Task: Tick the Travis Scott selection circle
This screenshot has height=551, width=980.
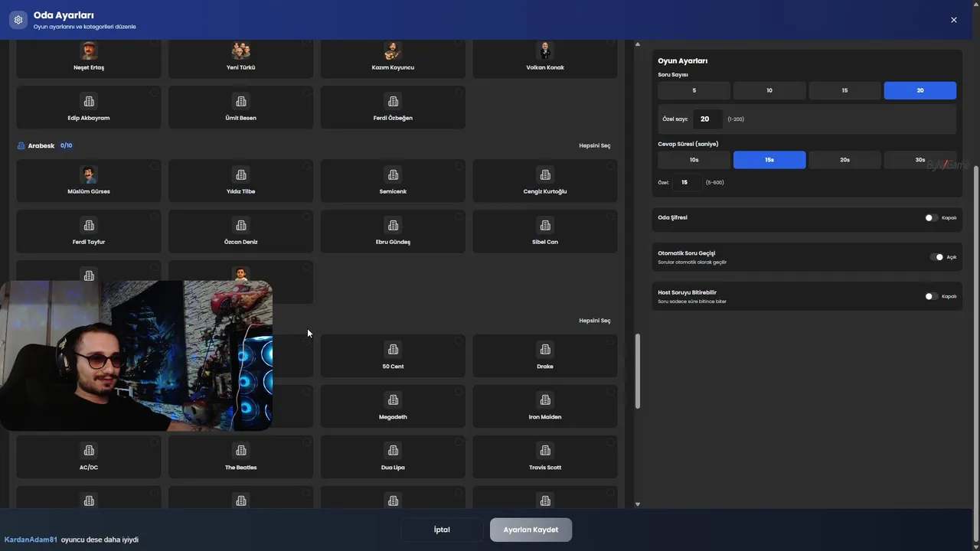Action: tap(610, 442)
